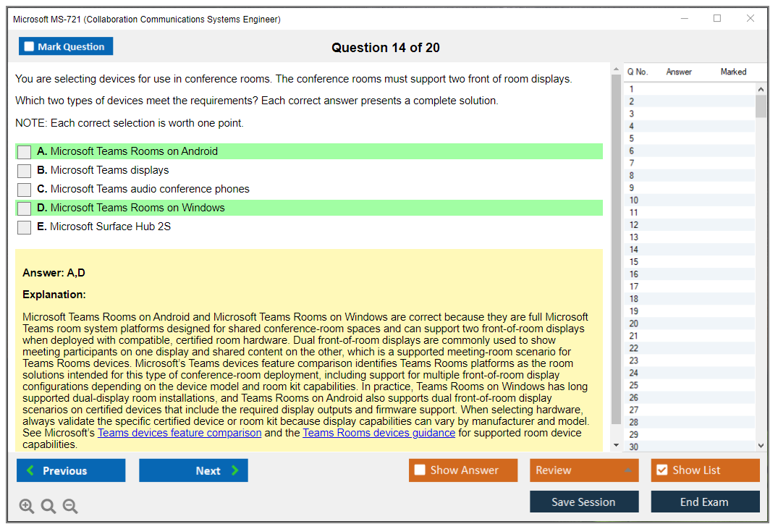The height and width of the screenshot is (532, 778).
Task: Select question 7 in the list
Action: tap(690, 164)
